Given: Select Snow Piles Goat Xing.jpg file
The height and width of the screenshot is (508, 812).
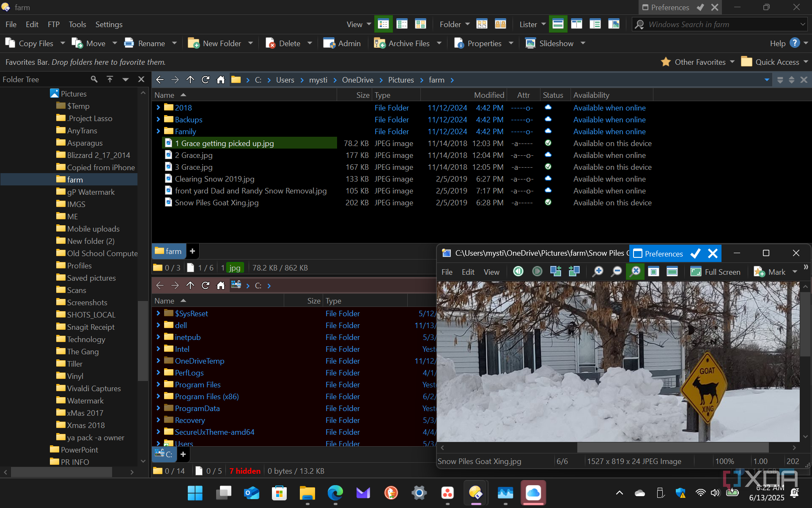Looking at the screenshot, I should coord(217,203).
